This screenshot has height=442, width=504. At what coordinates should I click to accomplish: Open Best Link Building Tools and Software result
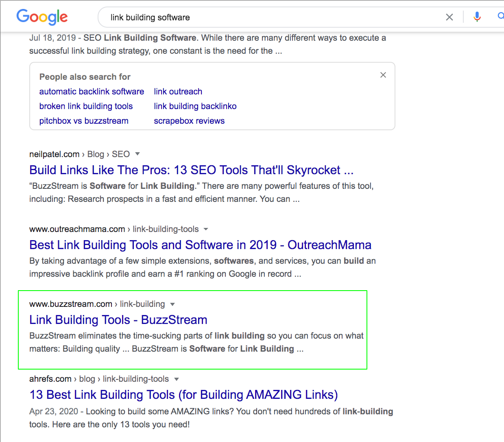pyautogui.click(x=200, y=245)
